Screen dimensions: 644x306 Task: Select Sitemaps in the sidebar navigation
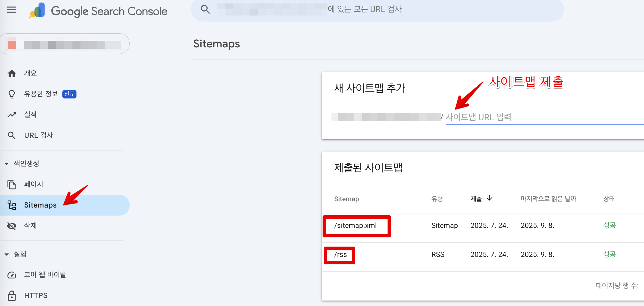pyautogui.click(x=40, y=205)
